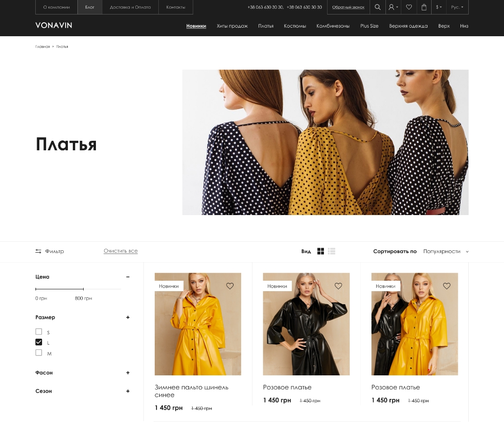Open the Обратный звонок link
Image resolution: width=504 pixels, height=422 pixels.
click(348, 7)
